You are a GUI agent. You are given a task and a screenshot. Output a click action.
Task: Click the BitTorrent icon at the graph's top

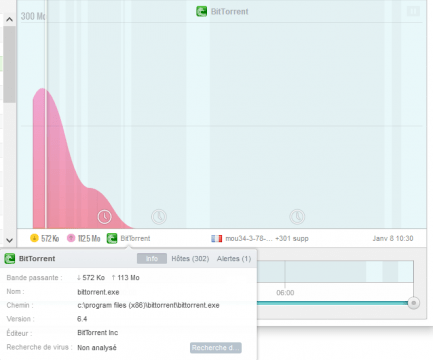(201, 11)
